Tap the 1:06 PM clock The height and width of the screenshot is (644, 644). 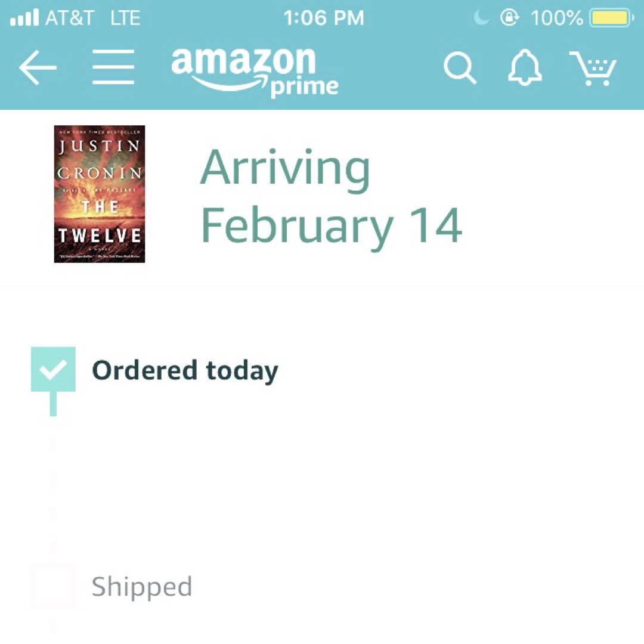point(324,18)
